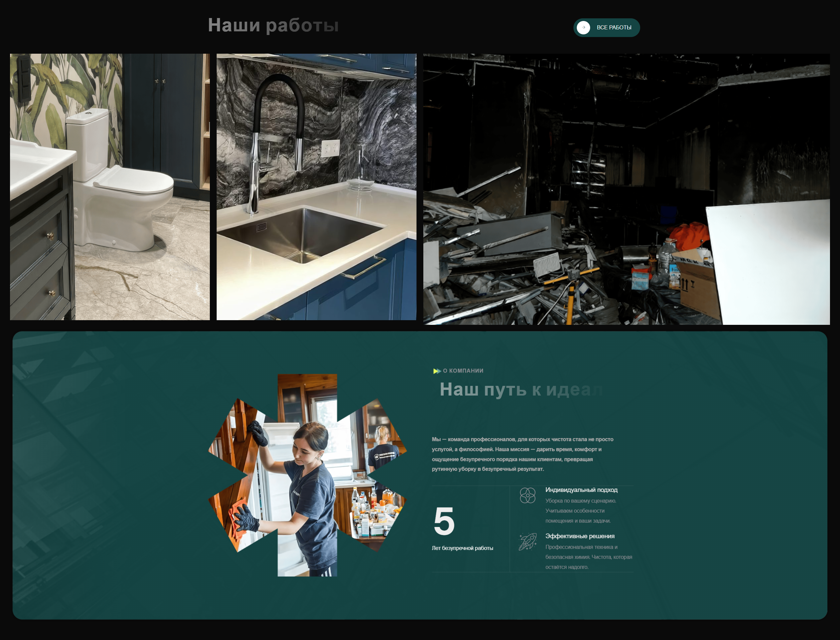The width and height of the screenshot is (840, 640).
Task: Click the rocket icon for Эффективные решения
Action: [528, 541]
